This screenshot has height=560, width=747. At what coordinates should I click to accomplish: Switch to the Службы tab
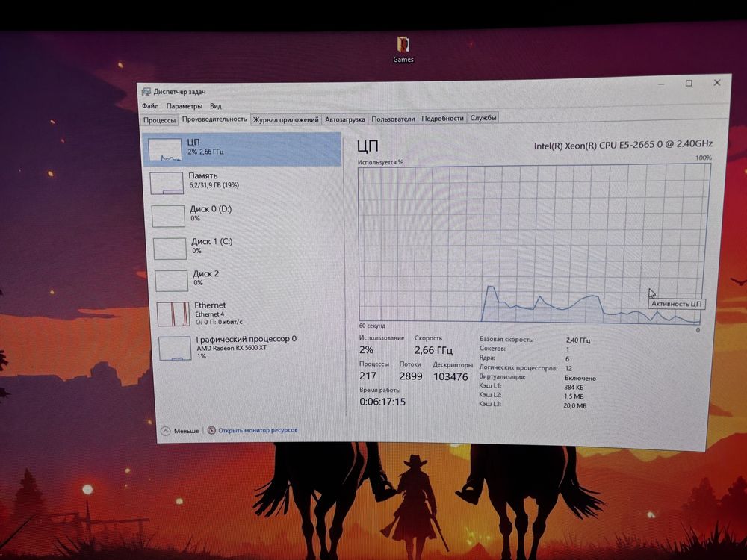coord(483,118)
